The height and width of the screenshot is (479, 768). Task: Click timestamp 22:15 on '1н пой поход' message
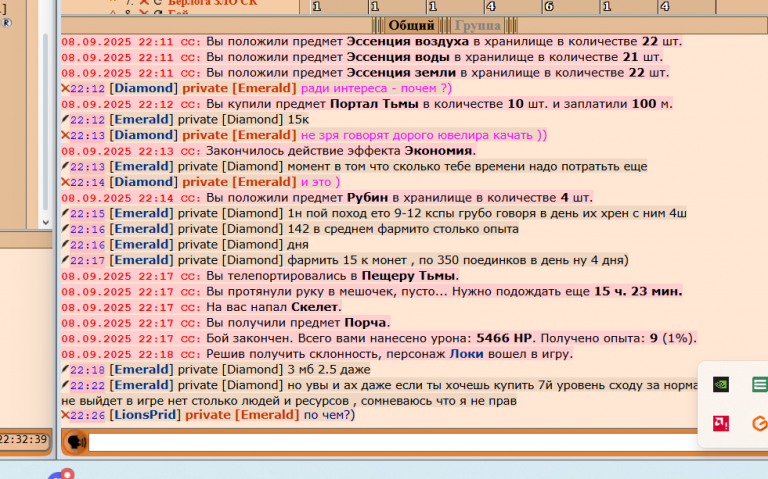(x=88, y=214)
